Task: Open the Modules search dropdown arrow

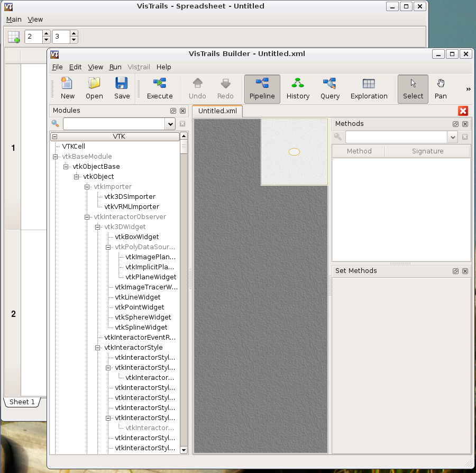Action: pyautogui.click(x=170, y=124)
